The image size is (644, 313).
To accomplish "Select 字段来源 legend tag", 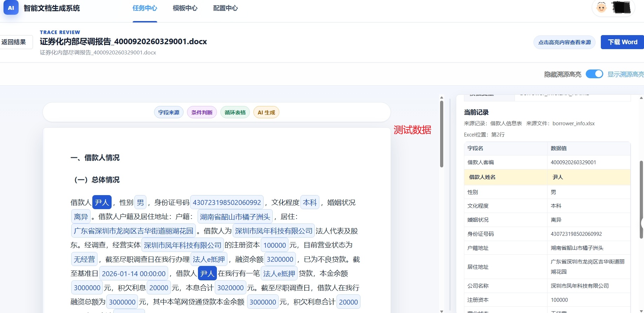I will 169,112.
